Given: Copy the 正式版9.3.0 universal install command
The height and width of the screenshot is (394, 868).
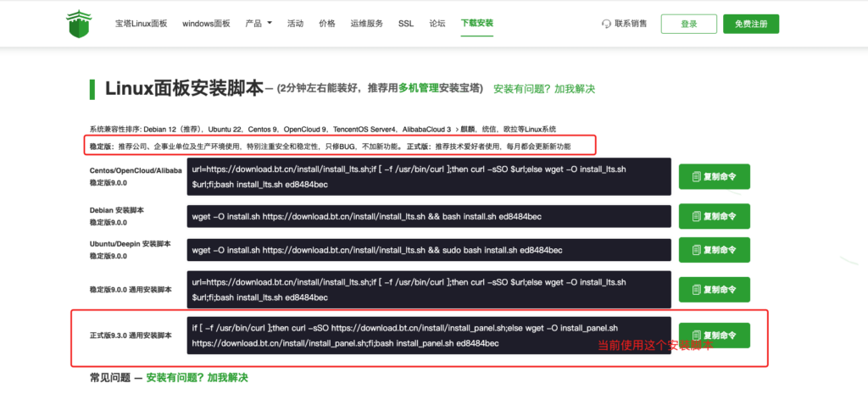Looking at the screenshot, I should (x=714, y=336).
